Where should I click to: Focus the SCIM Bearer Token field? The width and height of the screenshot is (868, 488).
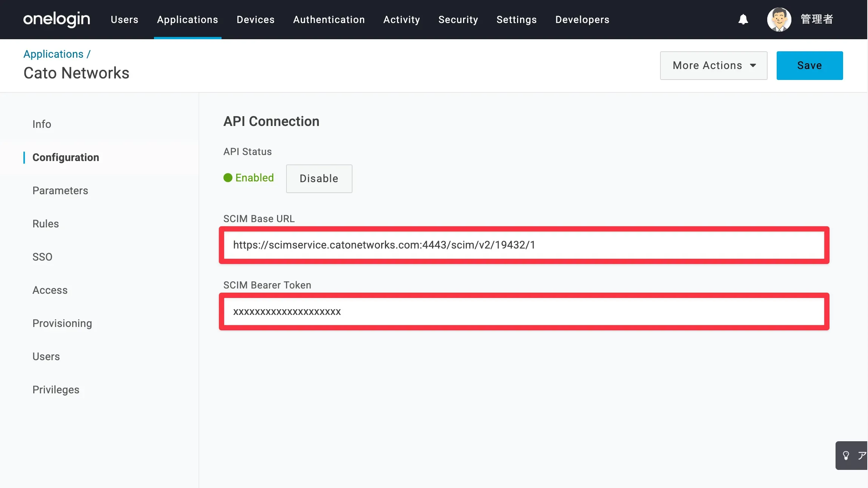pos(524,312)
